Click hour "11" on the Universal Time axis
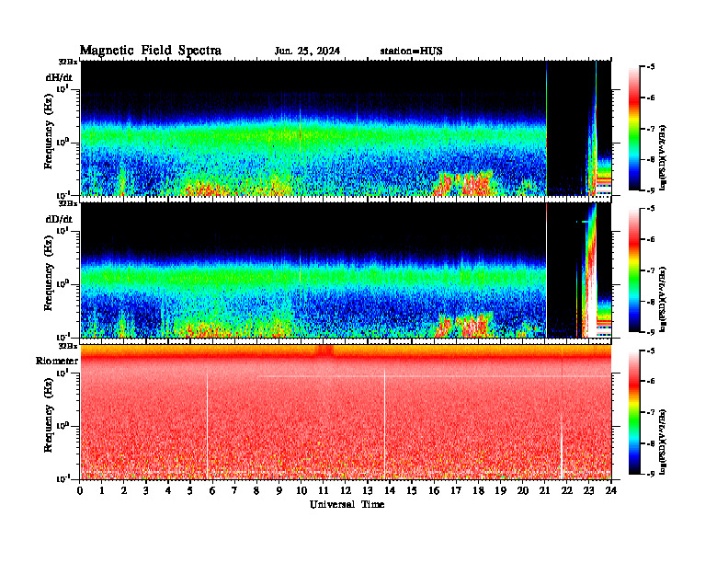The image size is (728, 563). tap(324, 490)
